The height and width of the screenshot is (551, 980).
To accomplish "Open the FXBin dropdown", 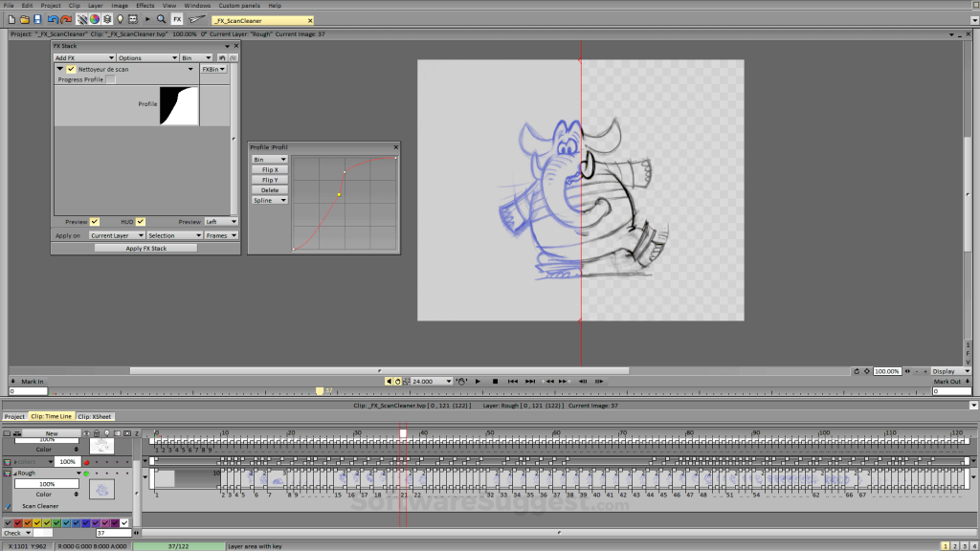I will pyautogui.click(x=213, y=69).
